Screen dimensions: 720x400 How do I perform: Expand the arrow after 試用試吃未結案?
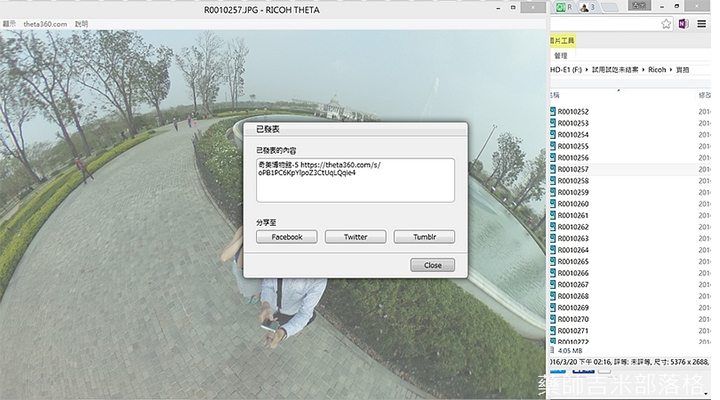(643, 70)
